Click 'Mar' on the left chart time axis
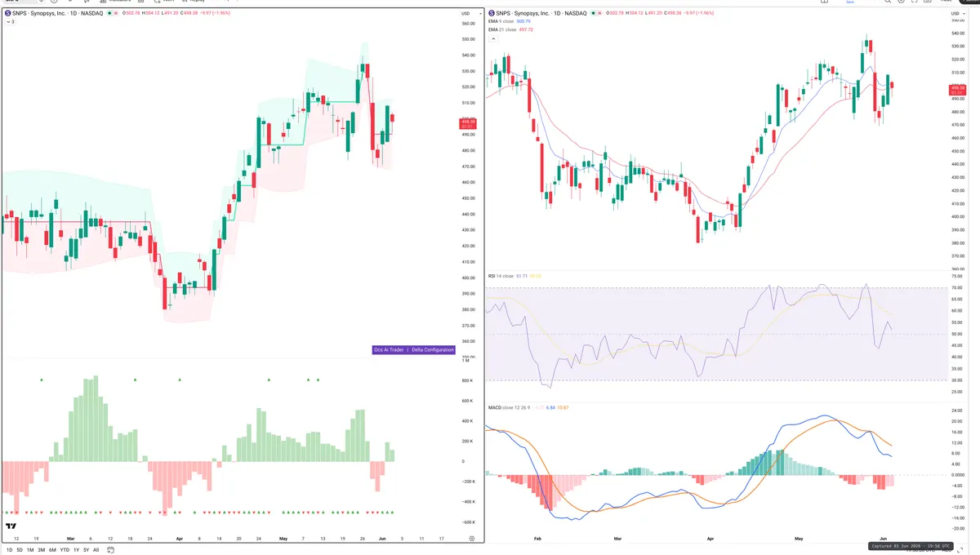This screenshot has width=980, height=555. tap(70, 539)
